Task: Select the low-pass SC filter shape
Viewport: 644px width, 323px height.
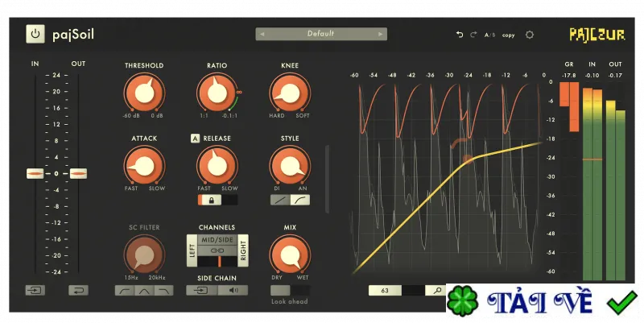Action: (x=163, y=291)
